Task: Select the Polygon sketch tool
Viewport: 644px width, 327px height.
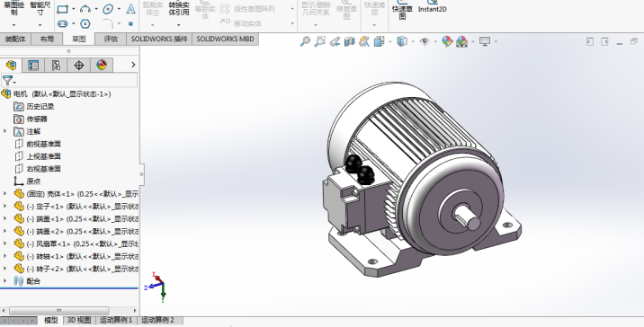Action: click(x=85, y=23)
